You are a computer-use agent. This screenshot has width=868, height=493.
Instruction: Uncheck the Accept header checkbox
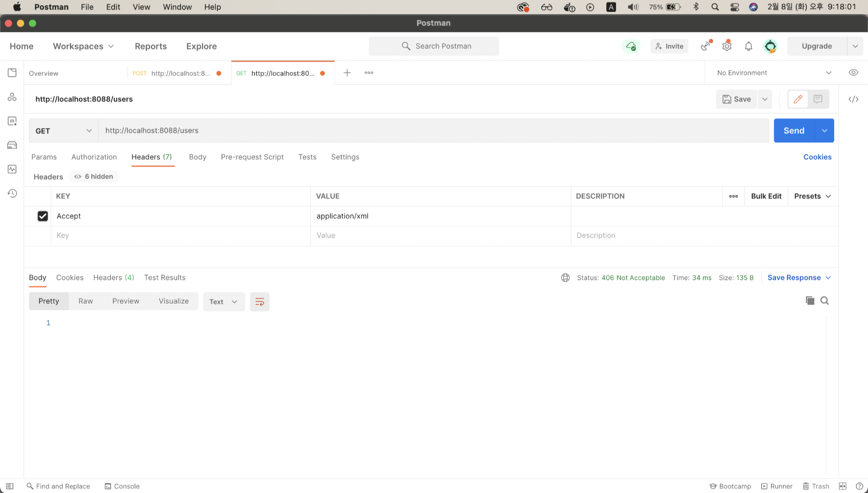43,216
